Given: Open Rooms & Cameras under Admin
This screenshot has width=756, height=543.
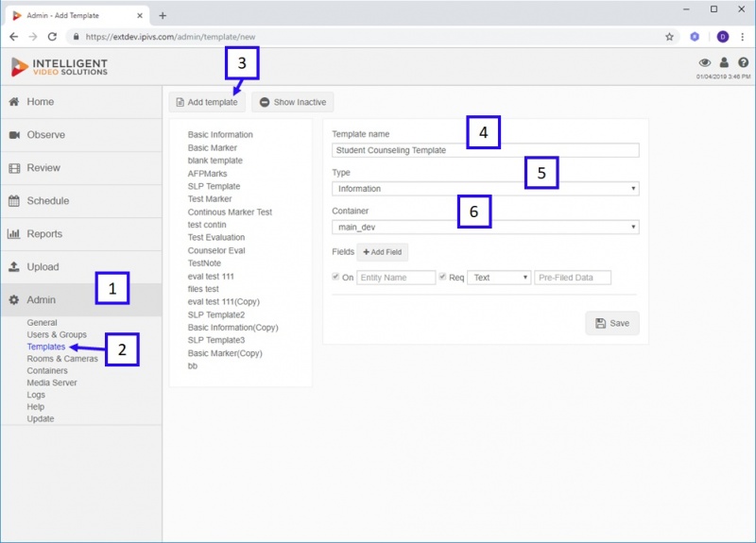Looking at the screenshot, I should pos(62,359).
